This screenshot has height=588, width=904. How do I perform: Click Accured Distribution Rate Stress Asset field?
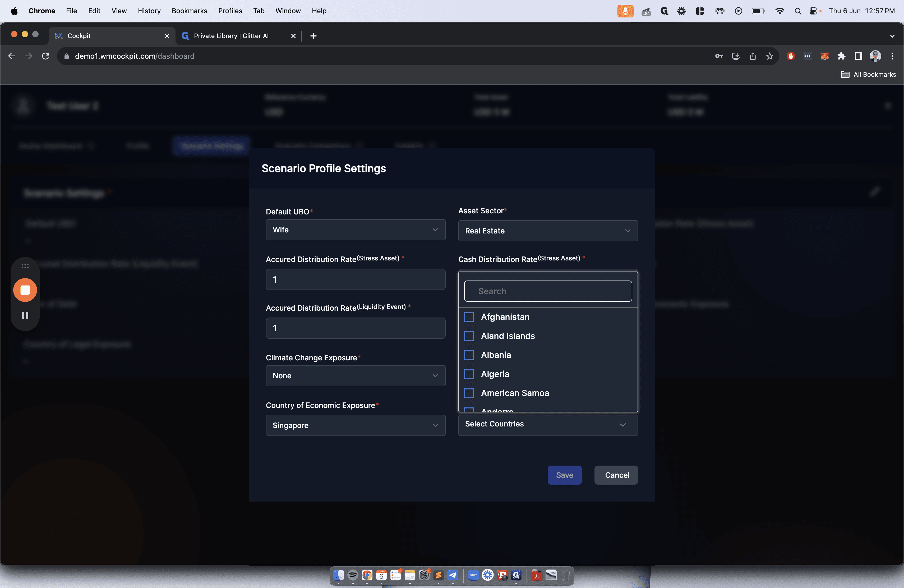(356, 279)
